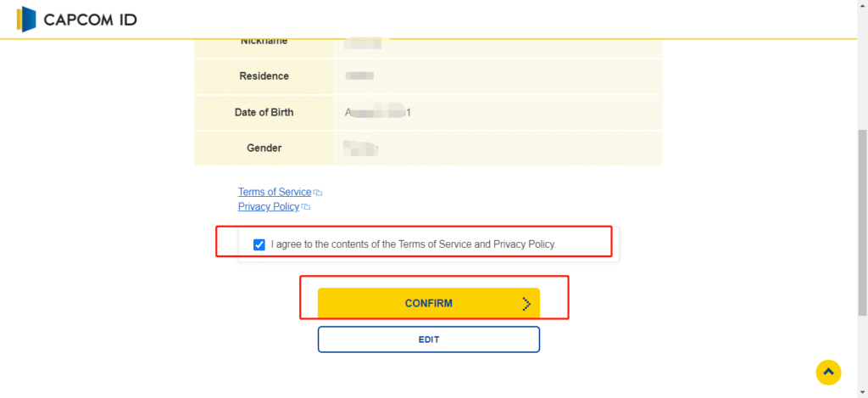Select the Nickname label cell
868x398 pixels.
pyautogui.click(x=264, y=48)
